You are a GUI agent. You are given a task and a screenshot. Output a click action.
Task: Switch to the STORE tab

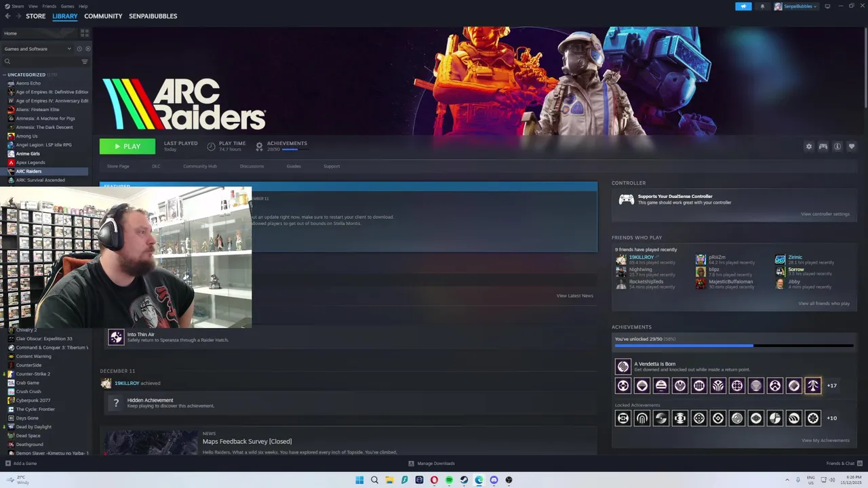click(35, 16)
